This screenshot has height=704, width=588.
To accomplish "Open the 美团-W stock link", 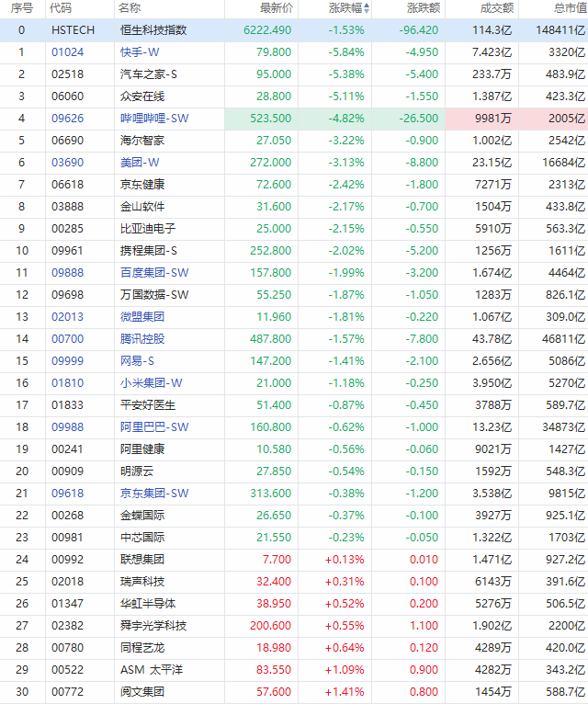I will (x=140, y=162).
